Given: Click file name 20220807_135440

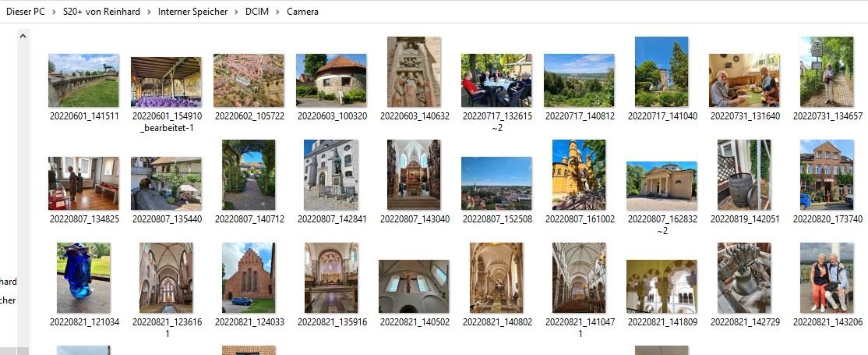Looking at the screenshot, I should tap(168, 219).
